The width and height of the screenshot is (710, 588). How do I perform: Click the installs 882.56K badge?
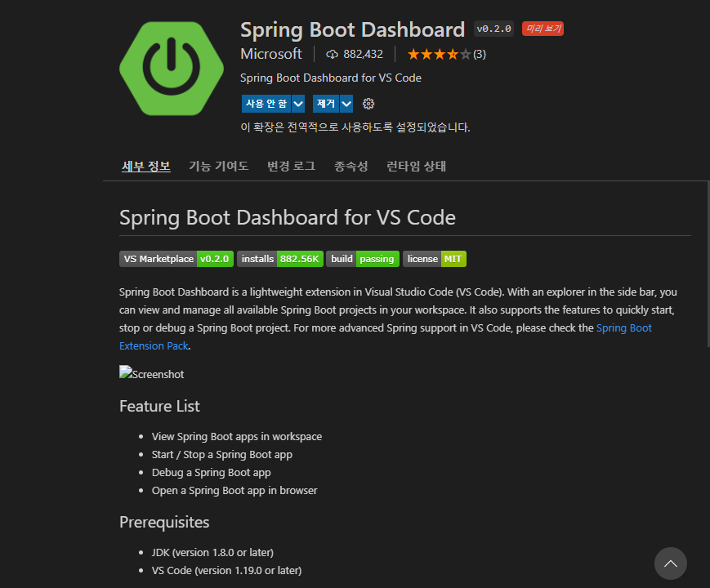(x=280, y=259)
